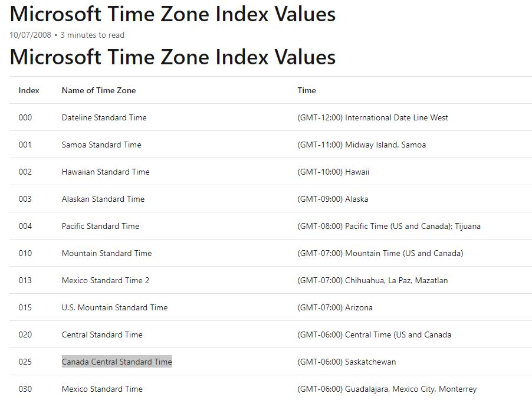
Task: Select index cell '025'
Action: point(25,362)
